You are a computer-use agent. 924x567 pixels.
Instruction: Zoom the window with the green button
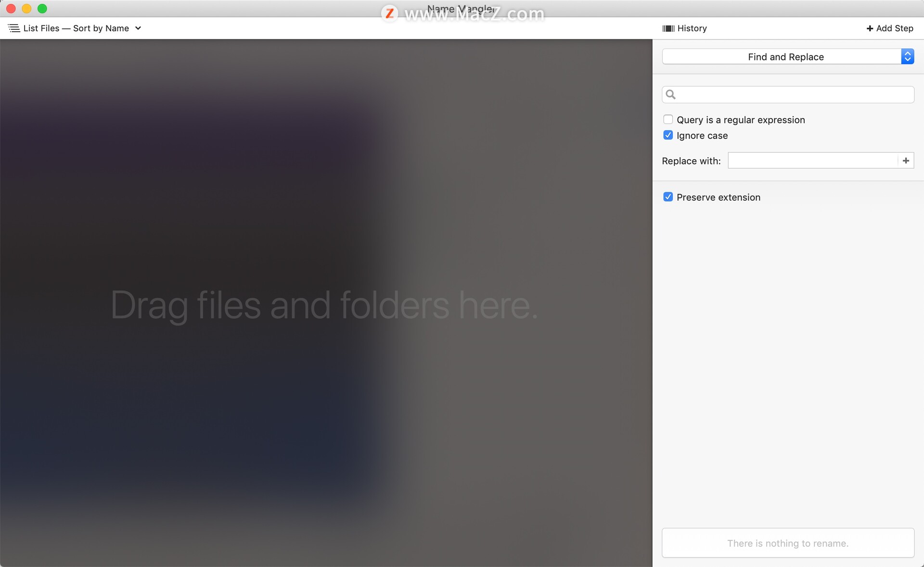pyautogui.click(x=42, y=9)
